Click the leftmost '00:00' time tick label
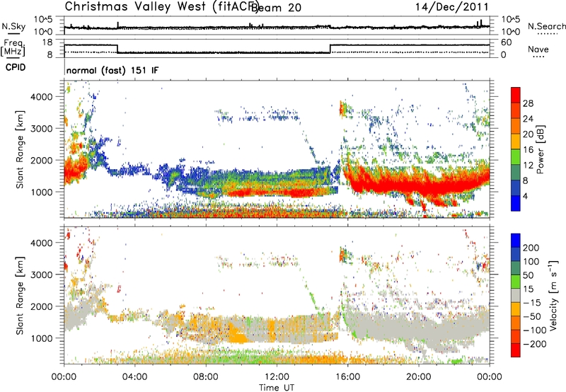 (x=64, y=377)
